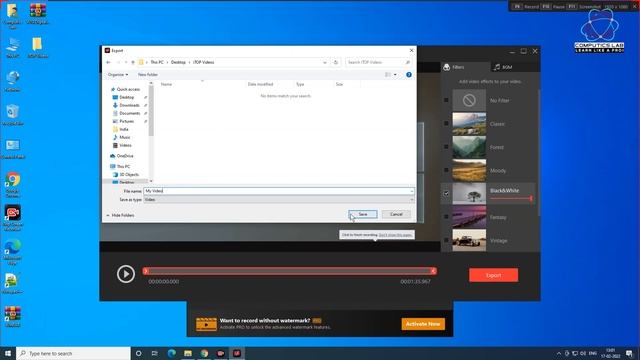Expand the address bar path dropdown
Screen dimensions: 640x360
point(325,62)
